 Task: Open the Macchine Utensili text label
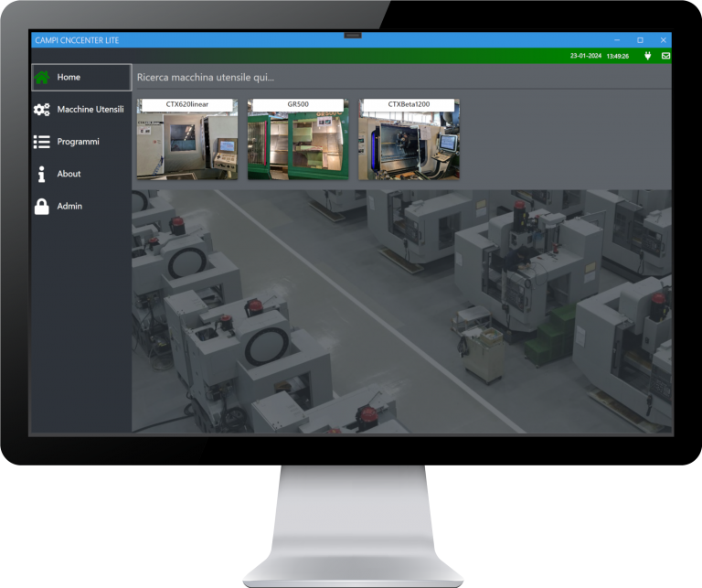click(90, 110)
